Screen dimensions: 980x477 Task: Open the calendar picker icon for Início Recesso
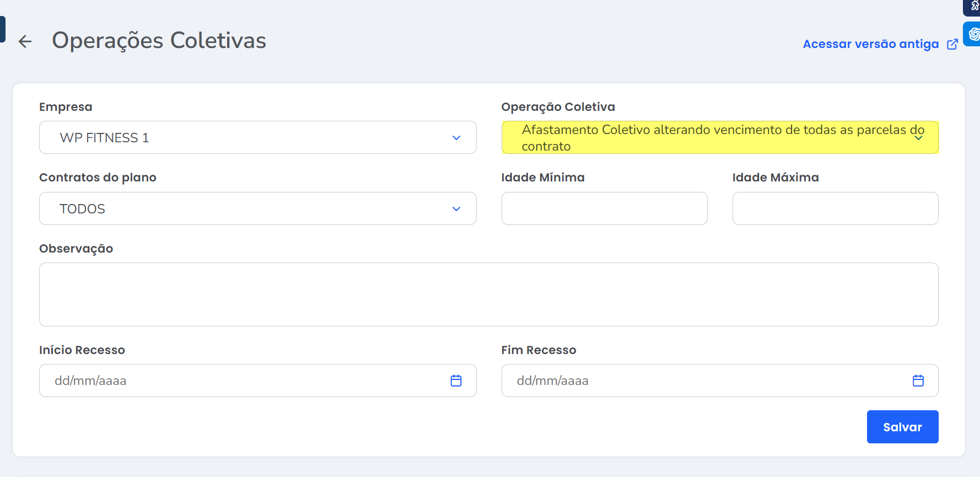456,380
